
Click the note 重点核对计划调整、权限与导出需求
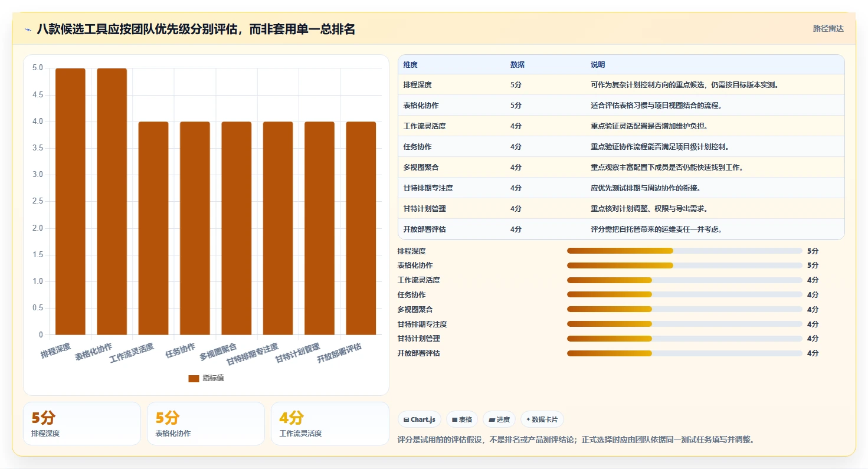[x=650, y=209]
